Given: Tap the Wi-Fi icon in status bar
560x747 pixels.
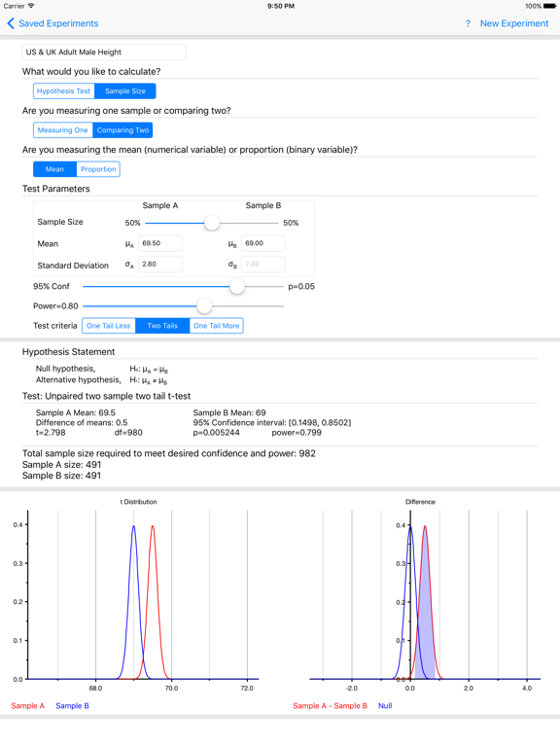Looking at the screenshot, I should tap(31, 6).
